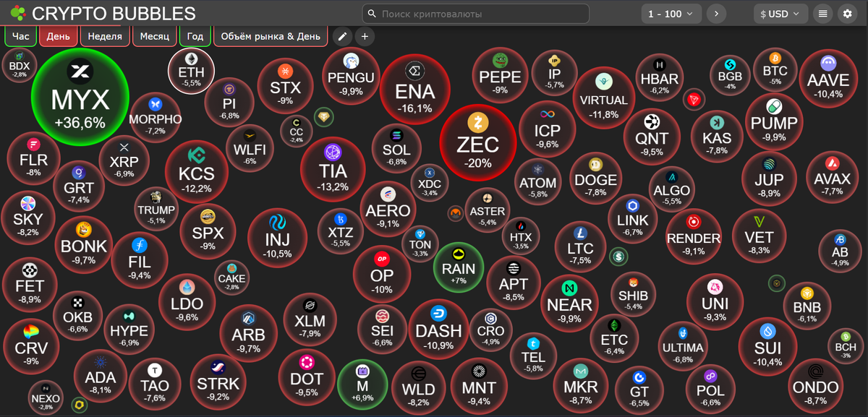Open the 1 - 100 range dropdown
Screen dimensions: 868x417
pyautogui.click(x=672, y=13)
